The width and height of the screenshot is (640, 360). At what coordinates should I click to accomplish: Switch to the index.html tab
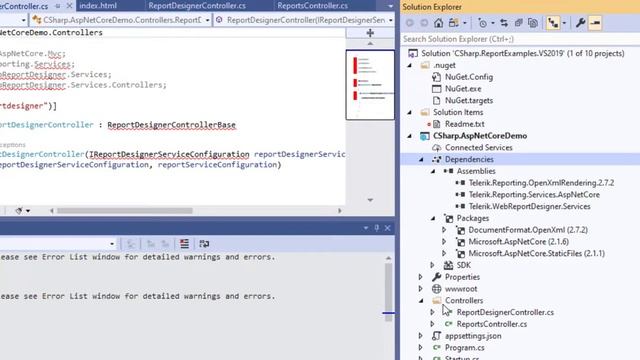point(98,6)
